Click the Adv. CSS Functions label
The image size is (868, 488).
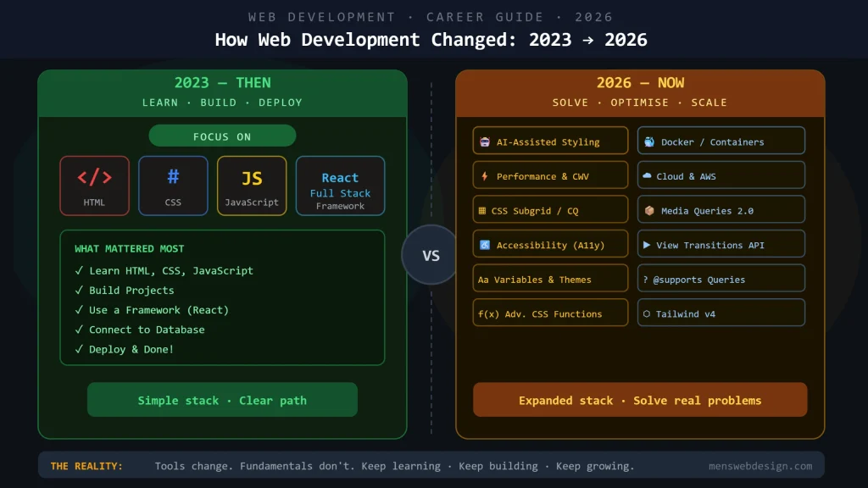click(553, 314)
